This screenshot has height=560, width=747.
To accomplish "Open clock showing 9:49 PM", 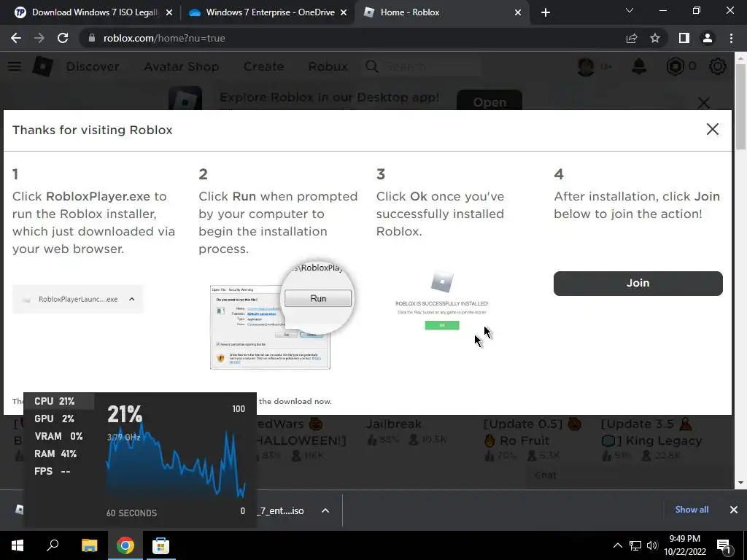I will (685, 545).
